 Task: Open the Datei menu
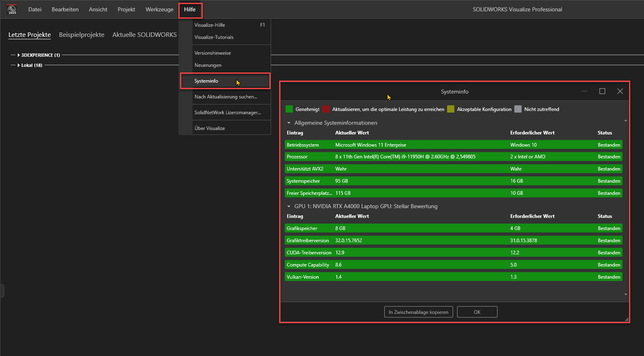point(35,9)
